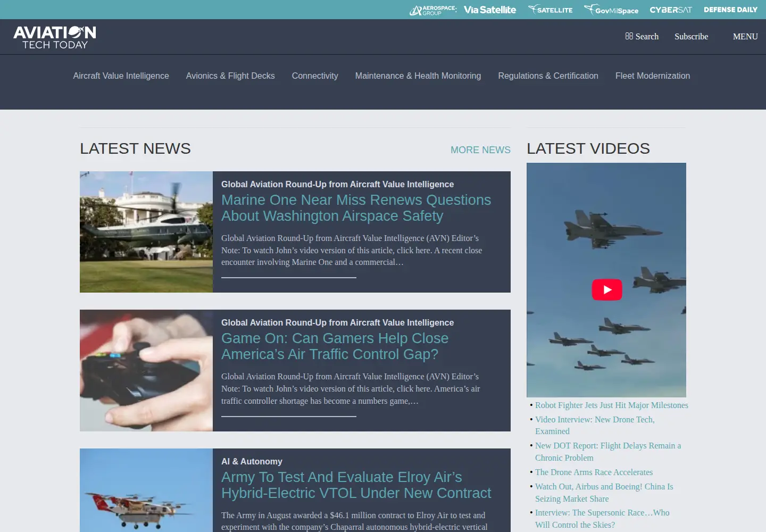Open Fleet Modernization category

tap(653, 76)
